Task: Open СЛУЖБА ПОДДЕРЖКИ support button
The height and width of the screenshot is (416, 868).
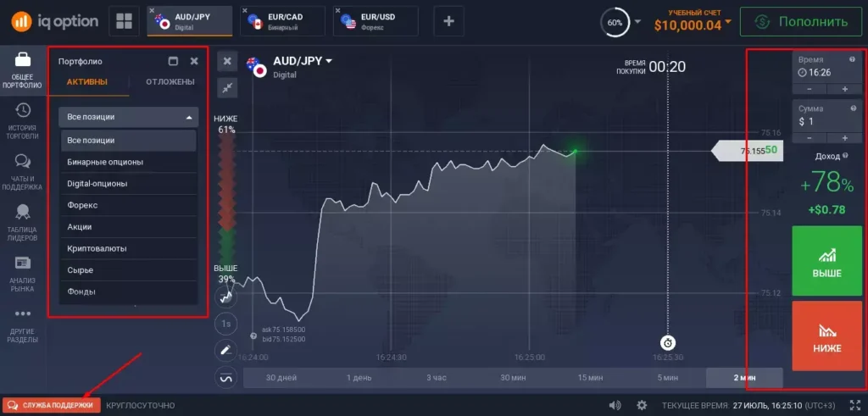Action: (x=52, y=406)
